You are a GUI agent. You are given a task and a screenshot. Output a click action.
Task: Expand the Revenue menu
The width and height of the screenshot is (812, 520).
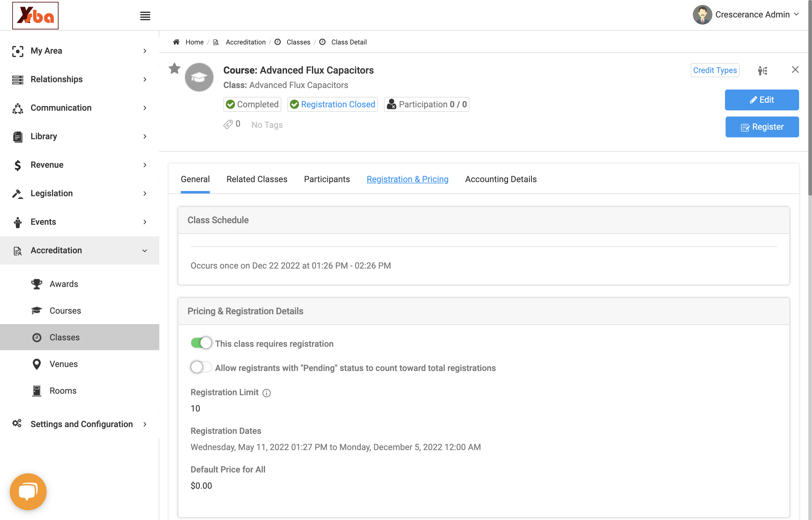tap(80, 165)
